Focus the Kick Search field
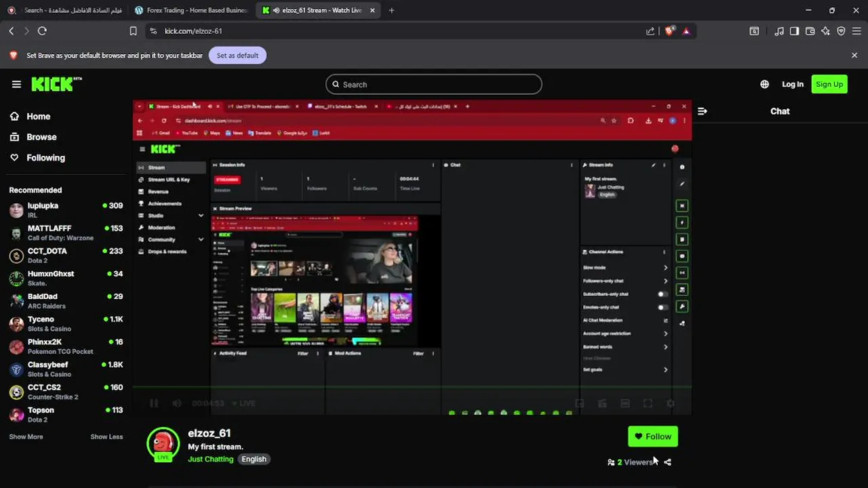The image size is (868, 488). click(x=434, y=84)
